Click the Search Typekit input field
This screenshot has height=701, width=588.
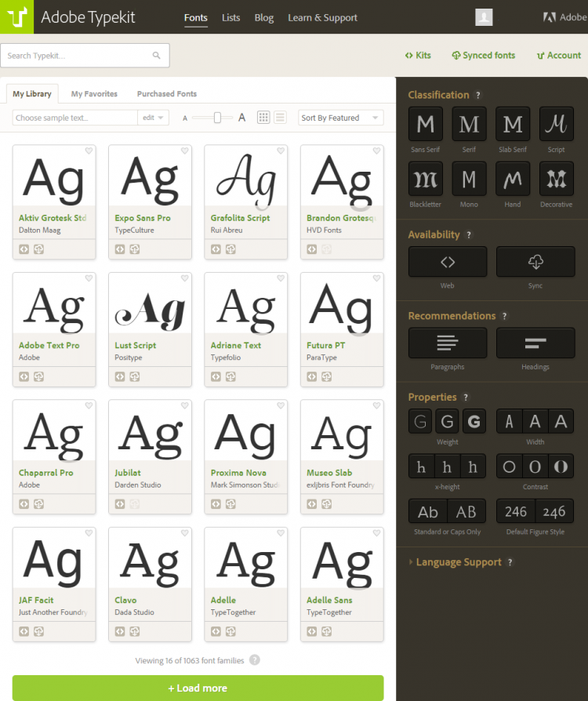[x=77, y=56]
